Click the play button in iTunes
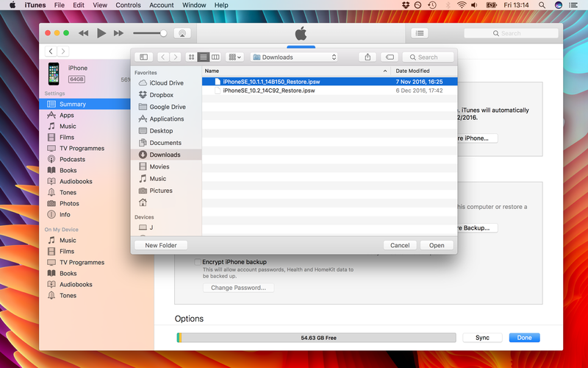 (x=101, y=33)
